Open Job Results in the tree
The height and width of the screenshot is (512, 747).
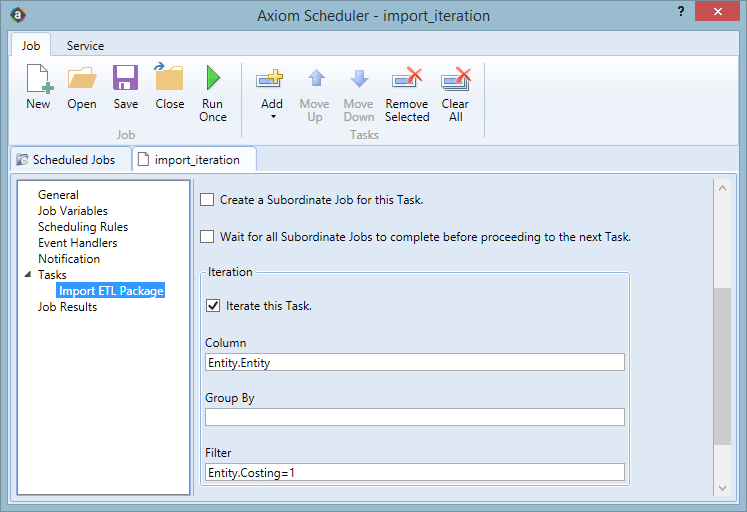pos(67,307)
